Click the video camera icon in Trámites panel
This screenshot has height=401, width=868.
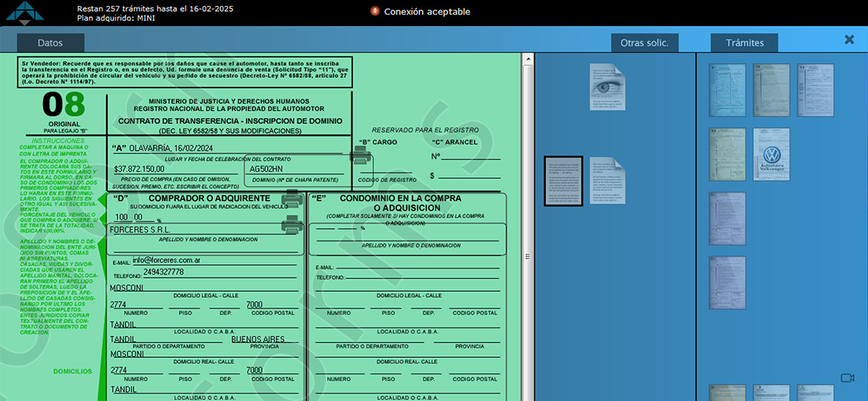click(x=847, y=378)
